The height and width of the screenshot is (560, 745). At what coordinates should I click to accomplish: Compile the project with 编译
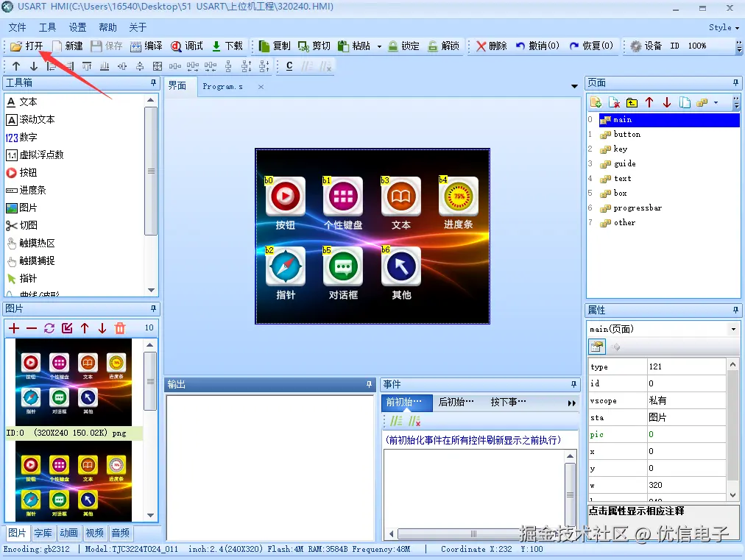(x=146, y=46)
